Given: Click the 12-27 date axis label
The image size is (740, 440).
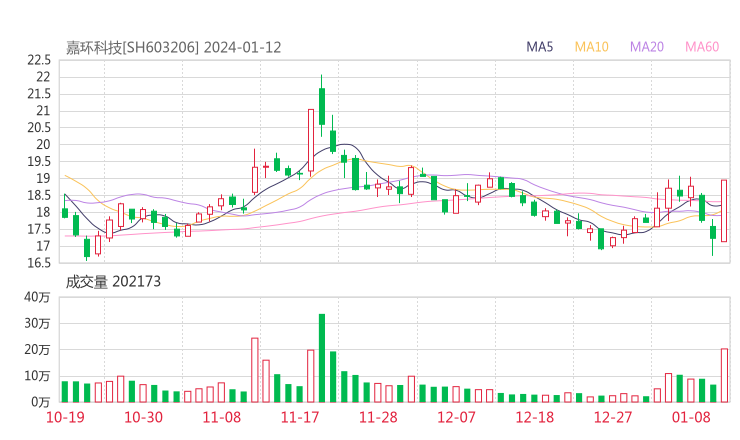Looking at the screenshot, I should click(613, 417).
